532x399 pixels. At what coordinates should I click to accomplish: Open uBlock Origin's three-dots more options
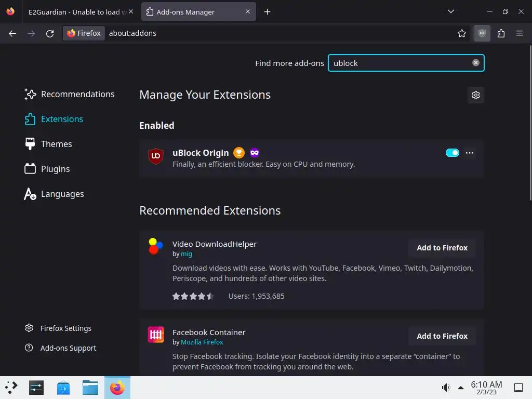pos(470,153)
